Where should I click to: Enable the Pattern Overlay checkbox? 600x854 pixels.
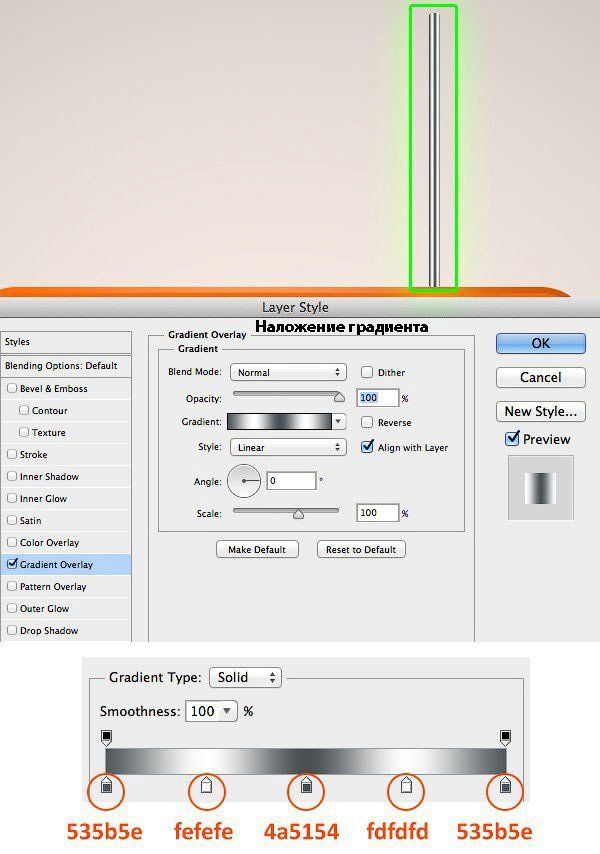[x=12, y=587]
